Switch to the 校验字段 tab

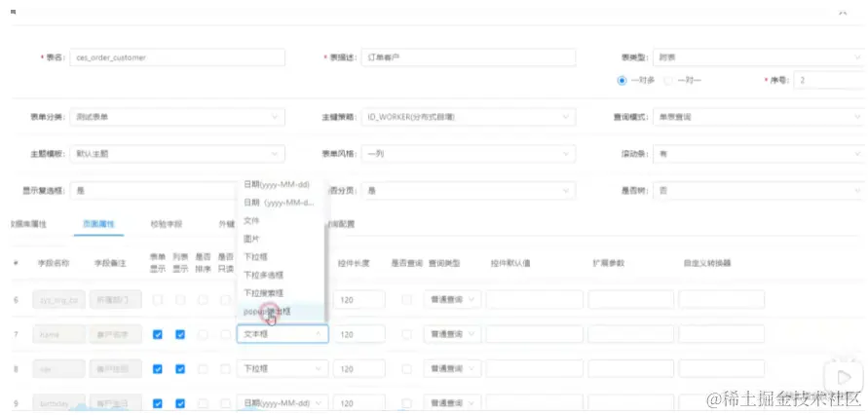(167, 224)
